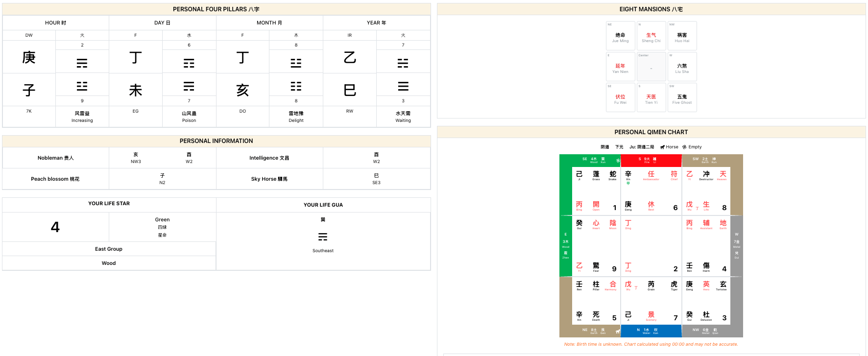Click the Center mansion tile
The image size is (868, 356).
(x=651, y=67)
